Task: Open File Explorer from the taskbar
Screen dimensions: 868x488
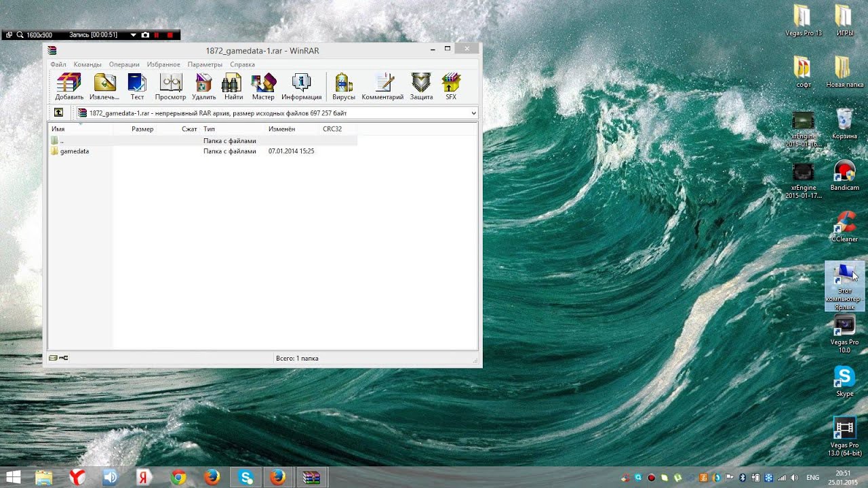Action: pyautogui.click(x=43, y=477)
